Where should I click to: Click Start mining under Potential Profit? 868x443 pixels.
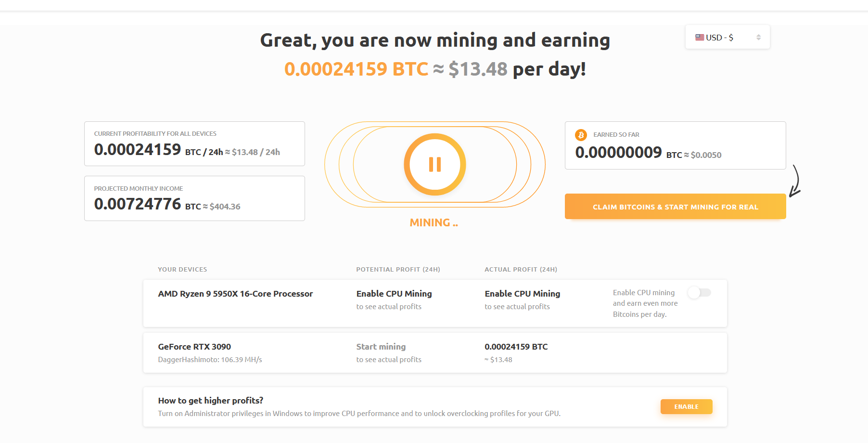click(381, 347)
